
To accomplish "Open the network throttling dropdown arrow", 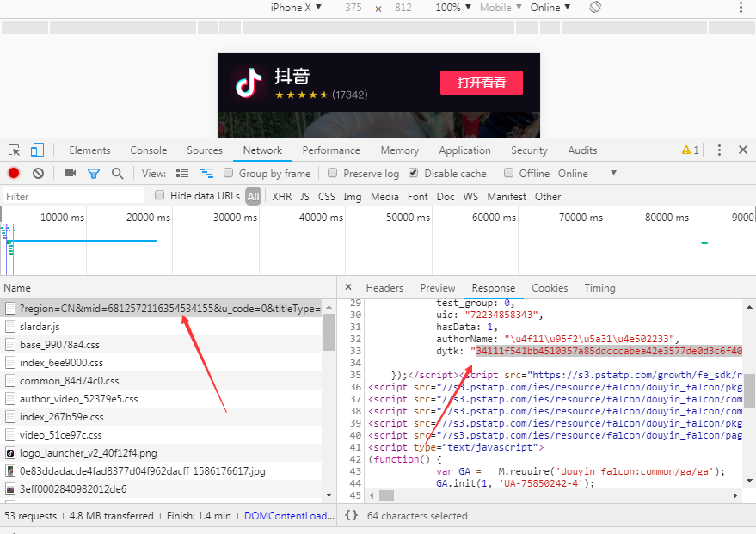I will click(x=613, y=173).
